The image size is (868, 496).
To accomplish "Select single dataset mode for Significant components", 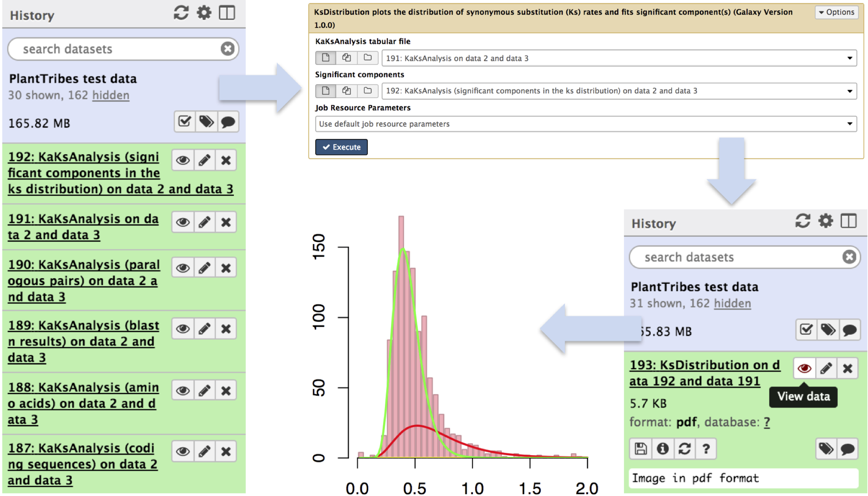I will 325,91.
